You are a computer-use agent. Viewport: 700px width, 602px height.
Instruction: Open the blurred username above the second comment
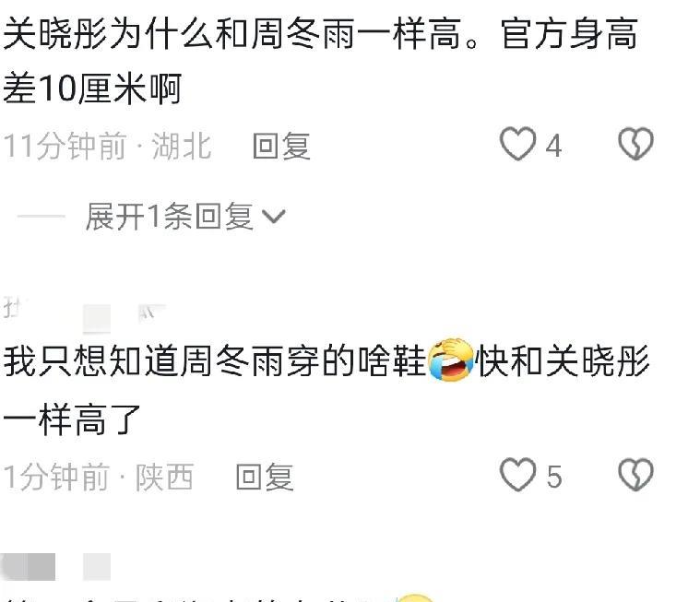coord(14,308)
